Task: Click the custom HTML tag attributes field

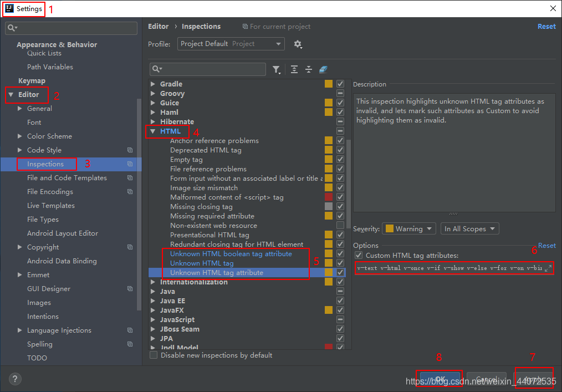Action: pyautogui.click(x=454, y=268)
